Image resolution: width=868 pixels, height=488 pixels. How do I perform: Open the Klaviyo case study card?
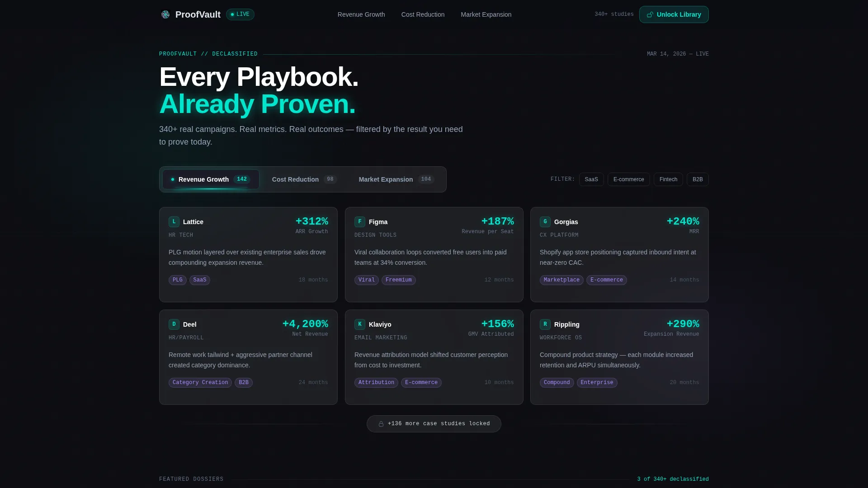(434, 357)
